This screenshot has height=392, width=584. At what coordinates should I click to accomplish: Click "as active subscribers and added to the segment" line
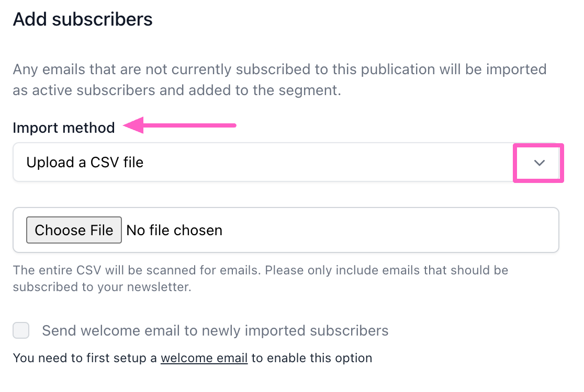pos(176,90)
